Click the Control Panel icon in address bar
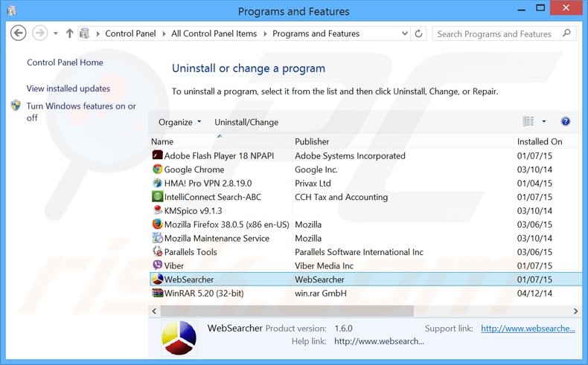Image resolution: width=588 pixels, height=365 pixels. (85, 33)
